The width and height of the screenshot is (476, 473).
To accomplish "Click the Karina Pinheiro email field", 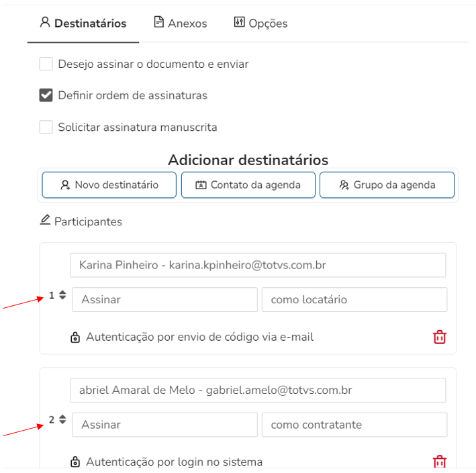I will click(x=258, y=265).
